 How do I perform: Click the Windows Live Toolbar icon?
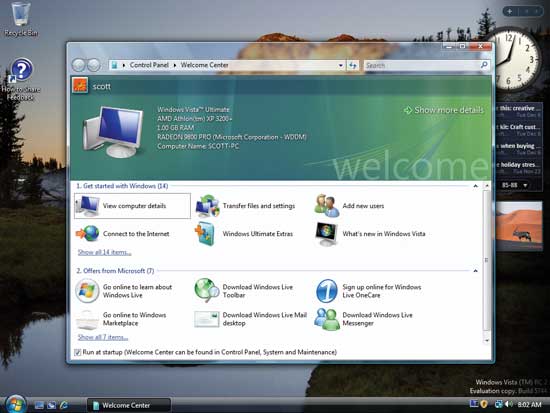[207, 291]
